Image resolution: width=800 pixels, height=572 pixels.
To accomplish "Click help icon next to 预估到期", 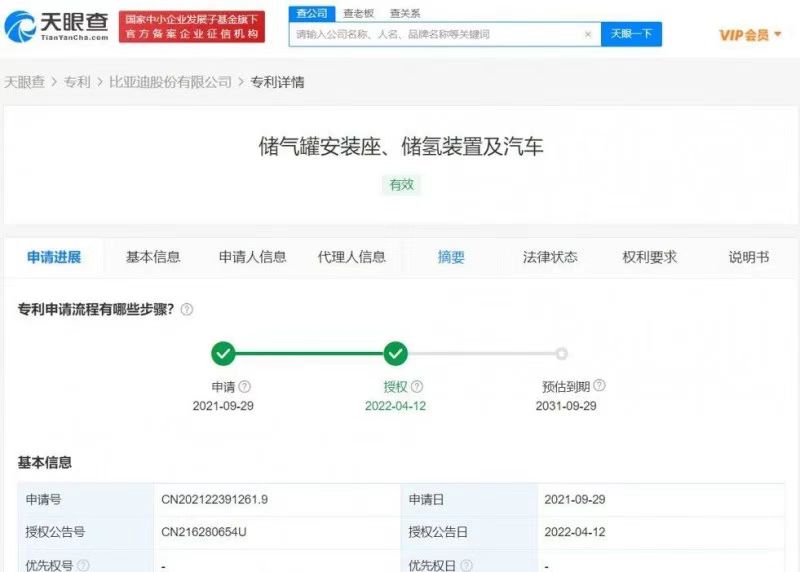I will point(599,385).
